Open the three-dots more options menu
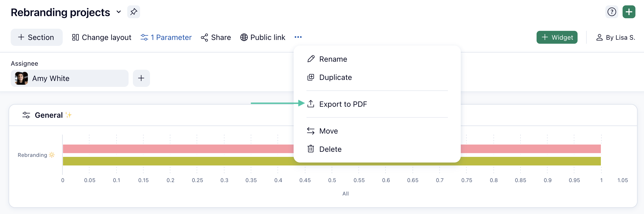644x214 pixels. (x=298, y=37)
